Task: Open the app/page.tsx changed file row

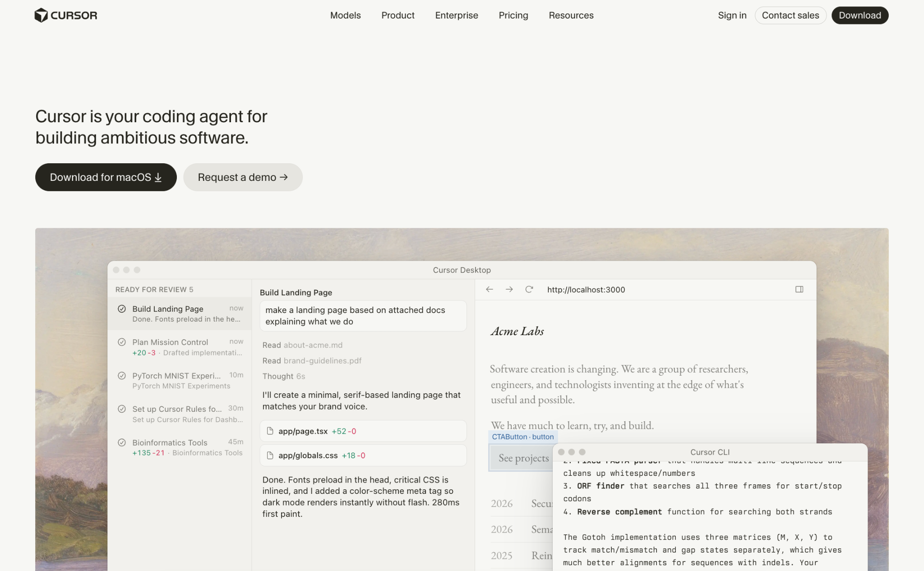Action: tap(363, 431)
